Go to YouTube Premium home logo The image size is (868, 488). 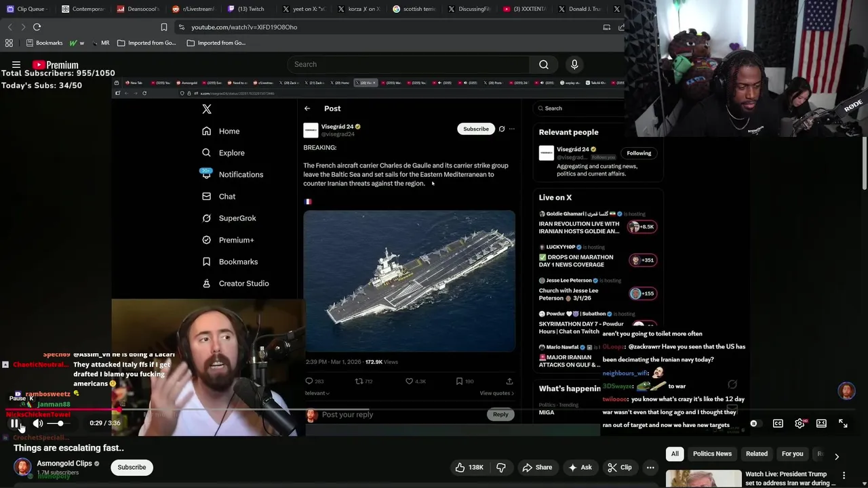click(x=56, y=65)
